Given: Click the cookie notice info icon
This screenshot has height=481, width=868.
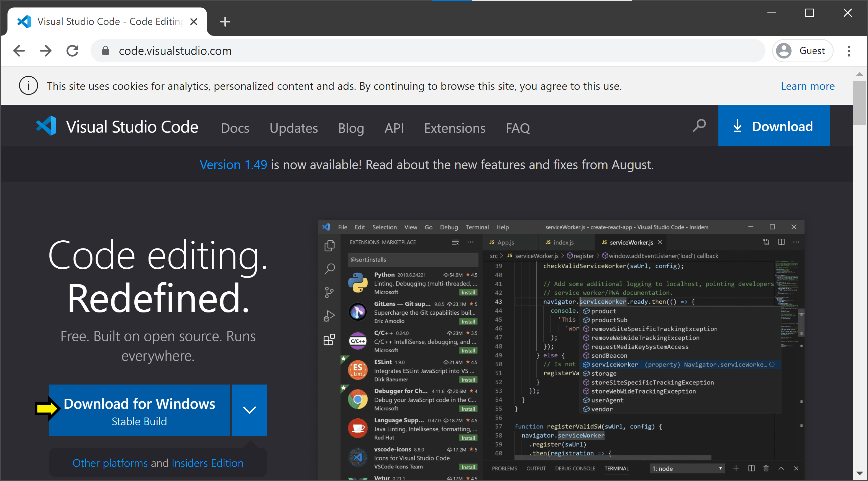Looking at the screenshot, I should [28, 86].
